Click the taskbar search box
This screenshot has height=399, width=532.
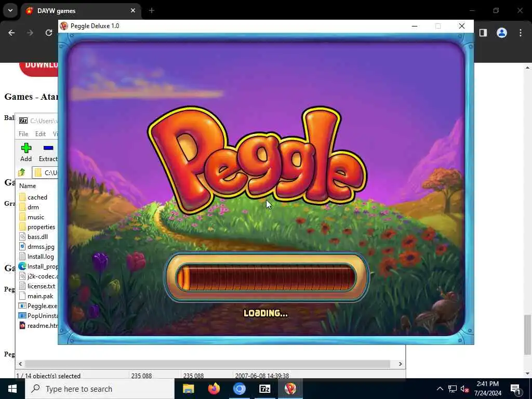pyautogui.click(x=100, y=389)
